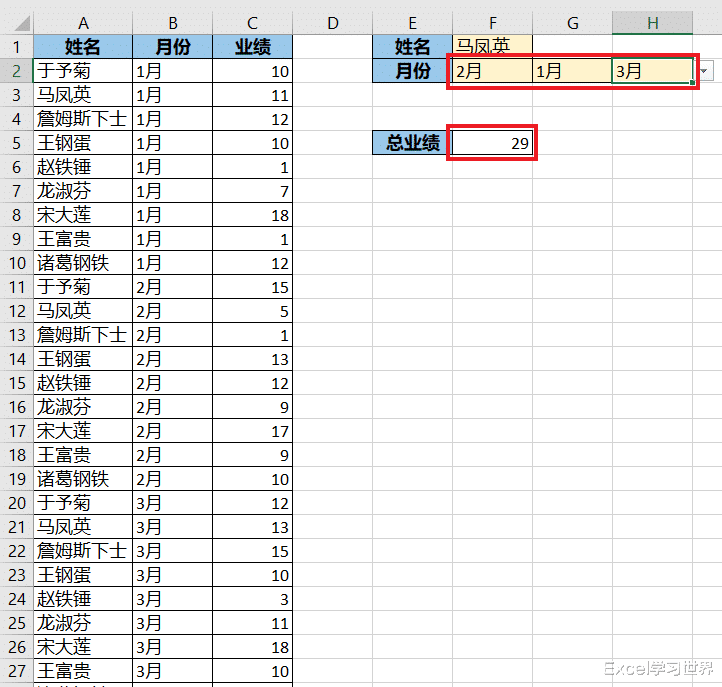Select cell A2 于予菊
This screenshot has width=722, height=687.
pos(83,71)
